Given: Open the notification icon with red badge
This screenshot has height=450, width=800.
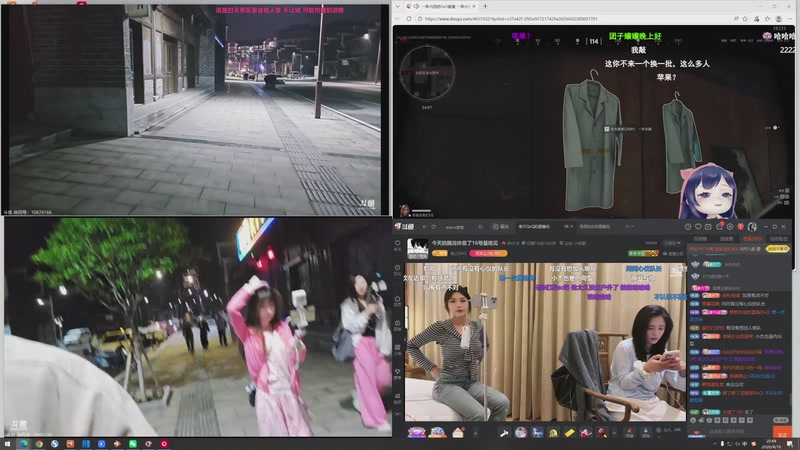Looking at the screenshot, I should 719,226.
